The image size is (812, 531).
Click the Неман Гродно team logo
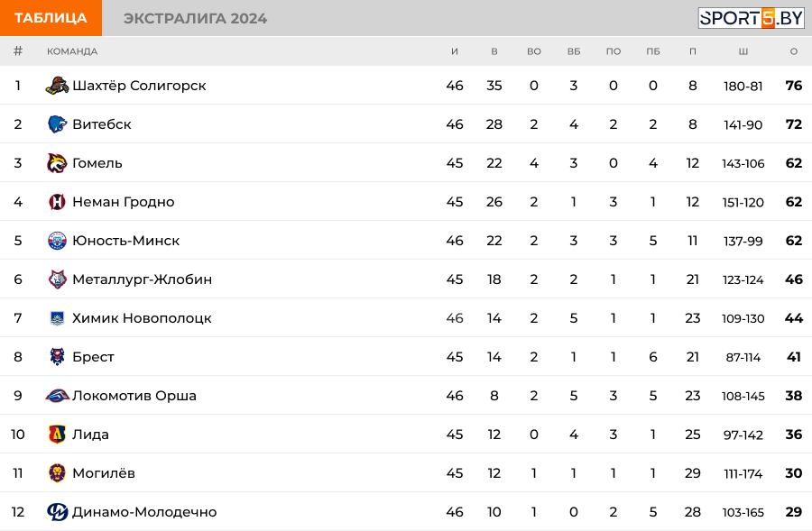(x=57, y=202)
